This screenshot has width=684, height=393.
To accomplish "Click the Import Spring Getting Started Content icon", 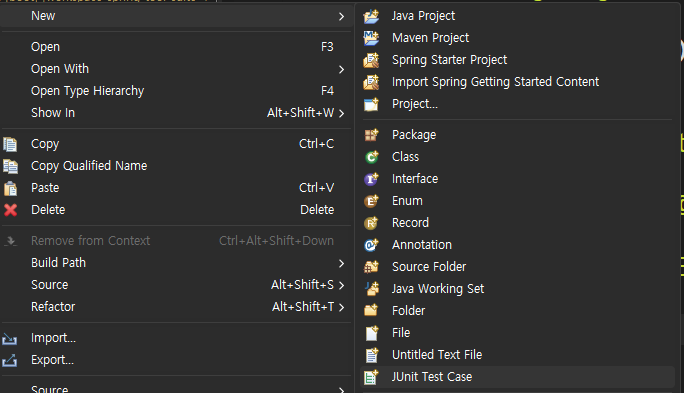I will point(371,82).
